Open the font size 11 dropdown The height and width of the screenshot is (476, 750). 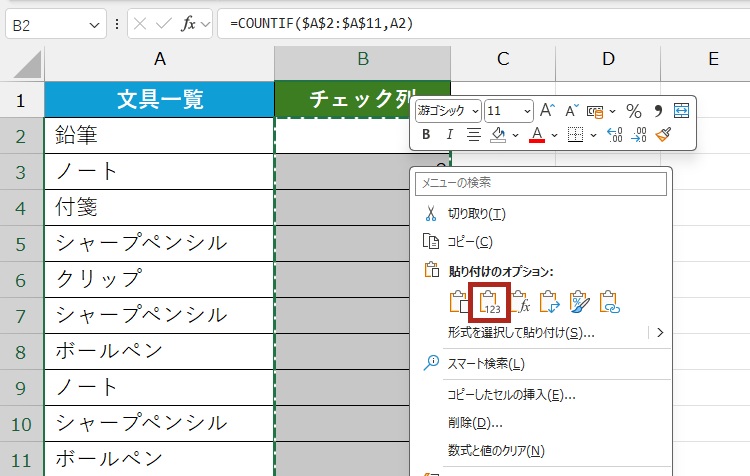(510, 110)
